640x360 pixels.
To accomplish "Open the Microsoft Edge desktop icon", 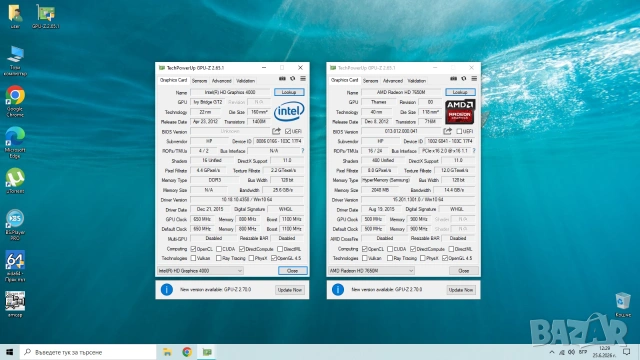I will point(15,142).
